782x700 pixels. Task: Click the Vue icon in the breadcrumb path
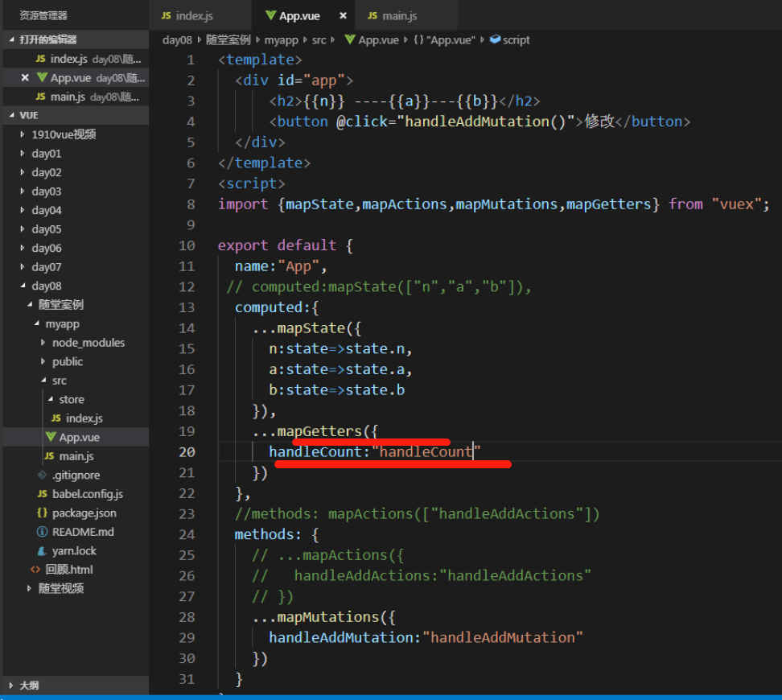pos(350,39)
